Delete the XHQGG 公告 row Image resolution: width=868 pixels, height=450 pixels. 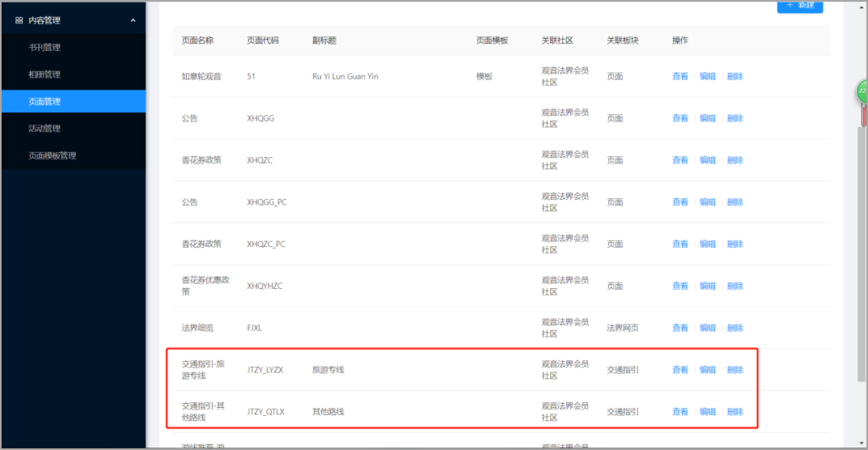[735, 118]
